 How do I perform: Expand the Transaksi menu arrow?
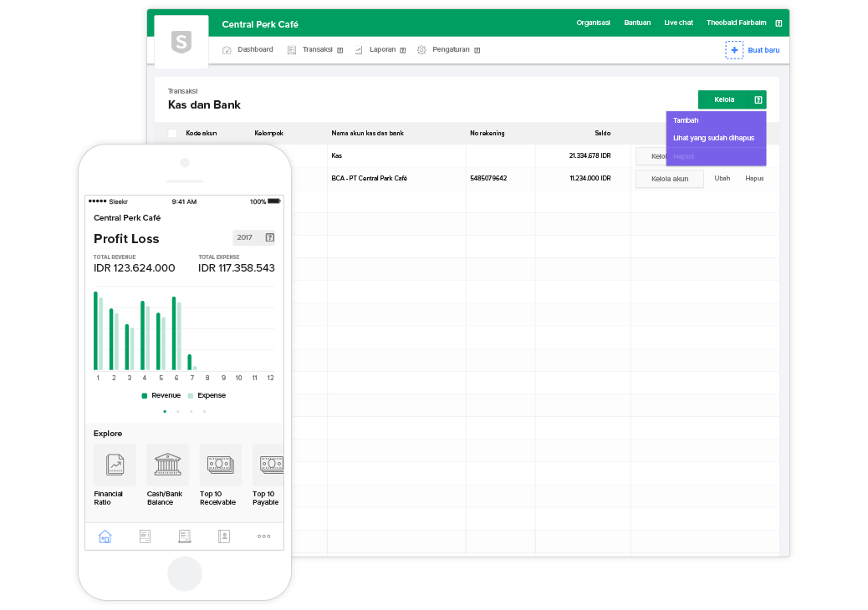(x=340, y=50)
